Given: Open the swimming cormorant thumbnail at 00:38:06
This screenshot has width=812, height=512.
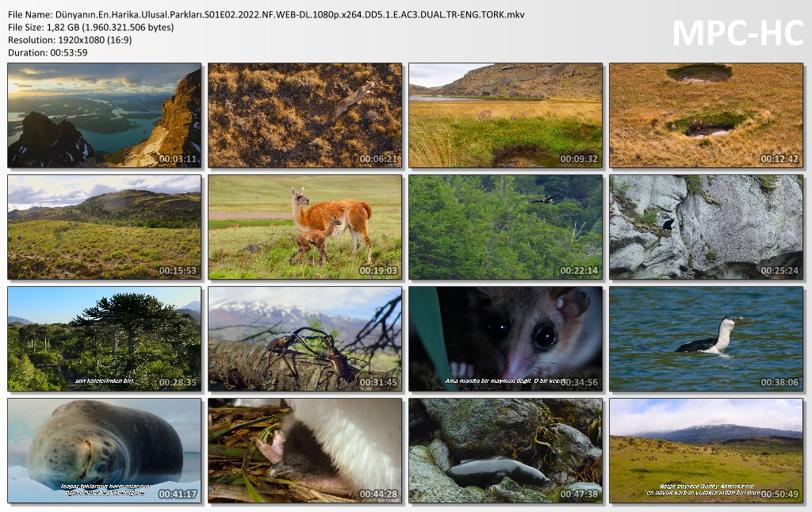Looking at the screenshot, I should coord(706,339).
